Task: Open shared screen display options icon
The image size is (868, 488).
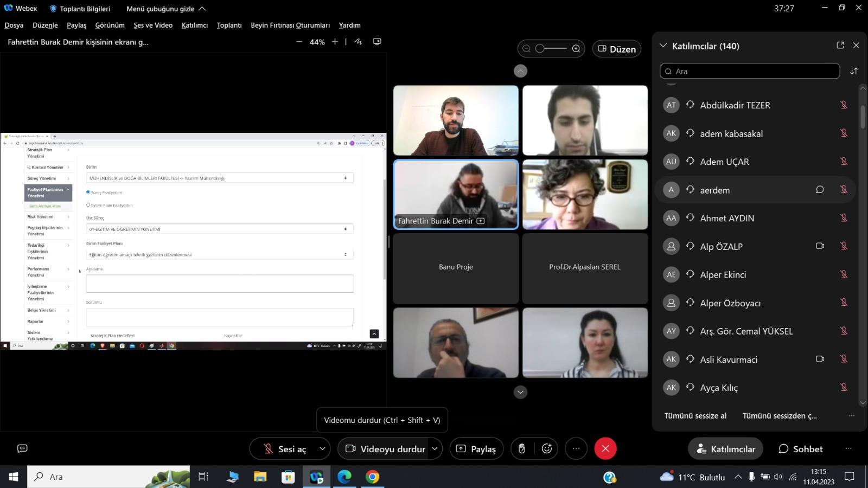Action: tap(377, 42)
